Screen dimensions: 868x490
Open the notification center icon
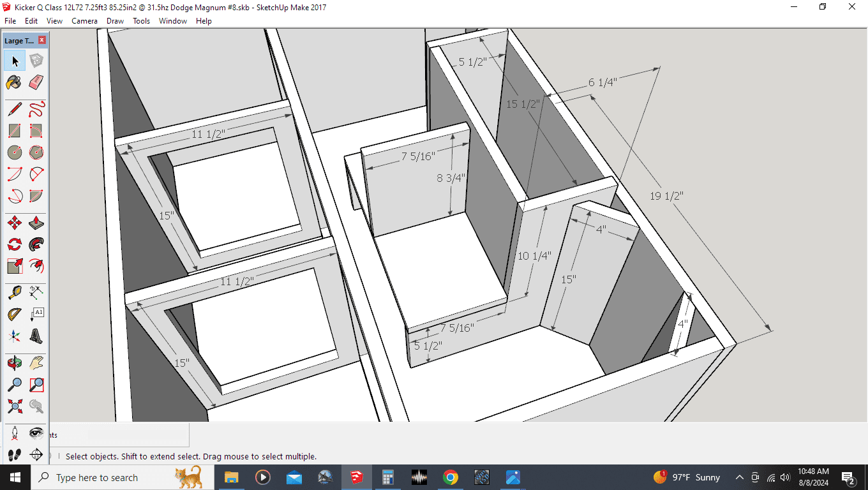tap(849, 478)
